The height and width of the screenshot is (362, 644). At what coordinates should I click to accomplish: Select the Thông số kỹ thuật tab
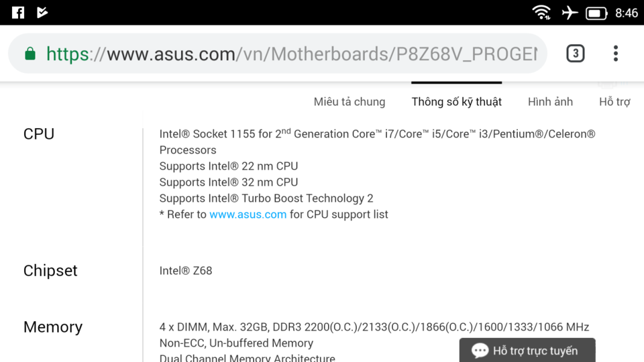coord(457,102)
